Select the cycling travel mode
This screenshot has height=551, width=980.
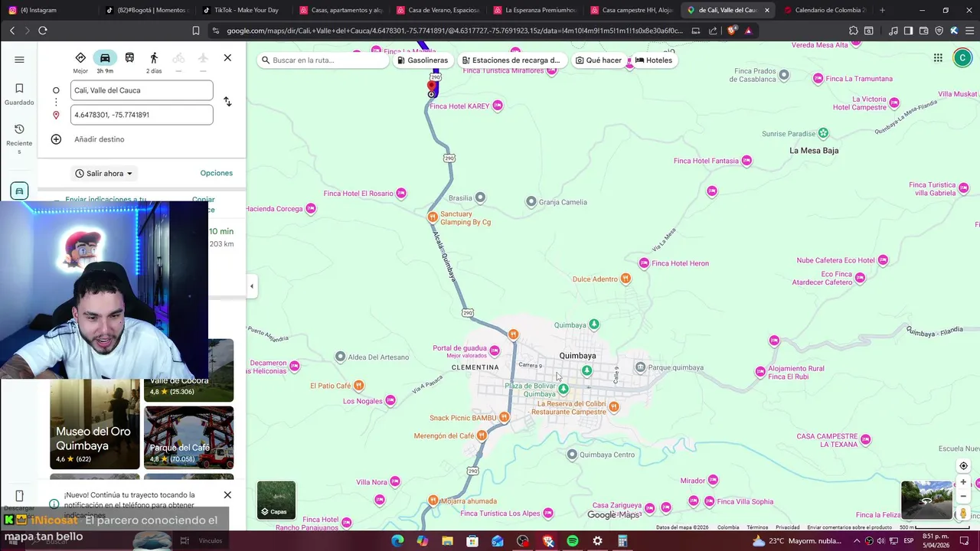tap(178, 58)
